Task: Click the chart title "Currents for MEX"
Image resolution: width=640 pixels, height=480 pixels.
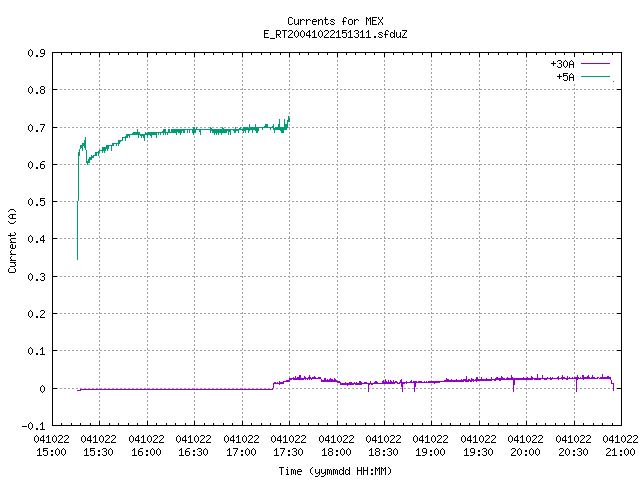Action: point(335,21)
